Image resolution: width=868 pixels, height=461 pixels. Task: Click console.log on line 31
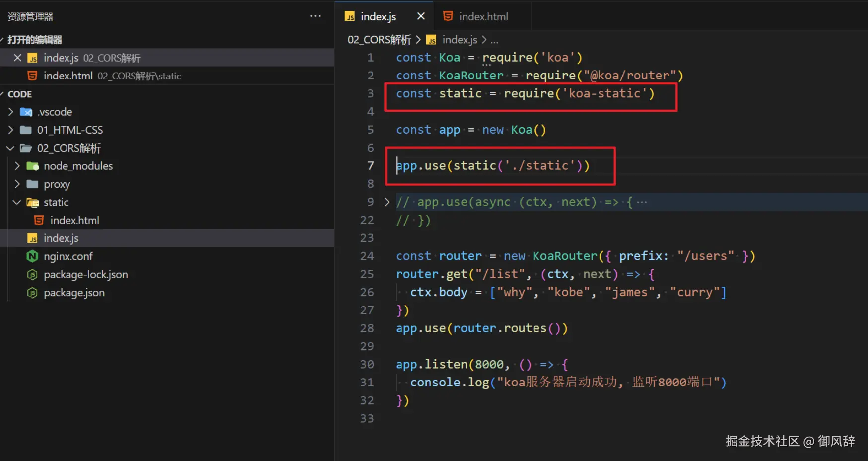tap(450, 383)
